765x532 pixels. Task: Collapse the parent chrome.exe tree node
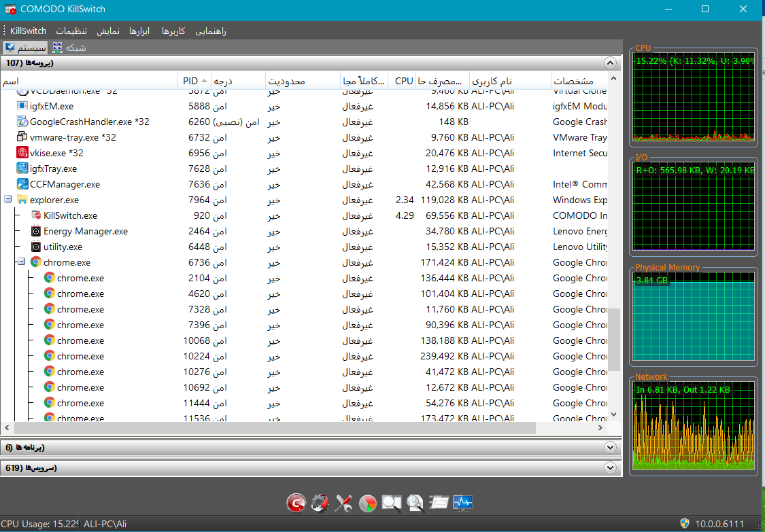click(x=22, y=262)
